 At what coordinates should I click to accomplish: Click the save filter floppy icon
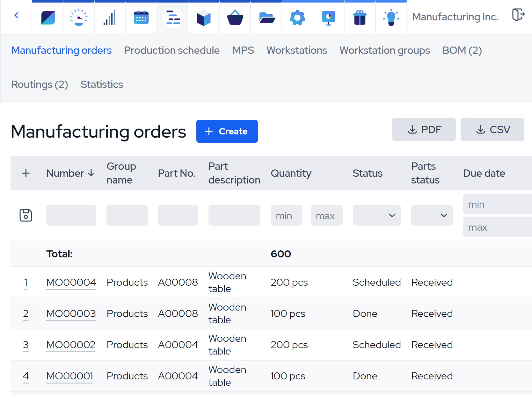[x=26, y=215]
